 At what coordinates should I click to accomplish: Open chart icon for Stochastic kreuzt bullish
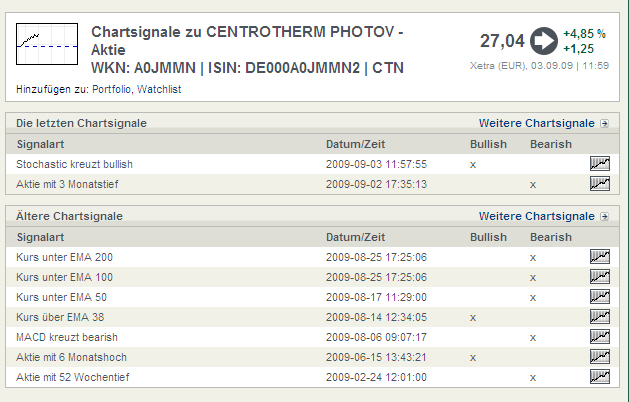(600, 164)
